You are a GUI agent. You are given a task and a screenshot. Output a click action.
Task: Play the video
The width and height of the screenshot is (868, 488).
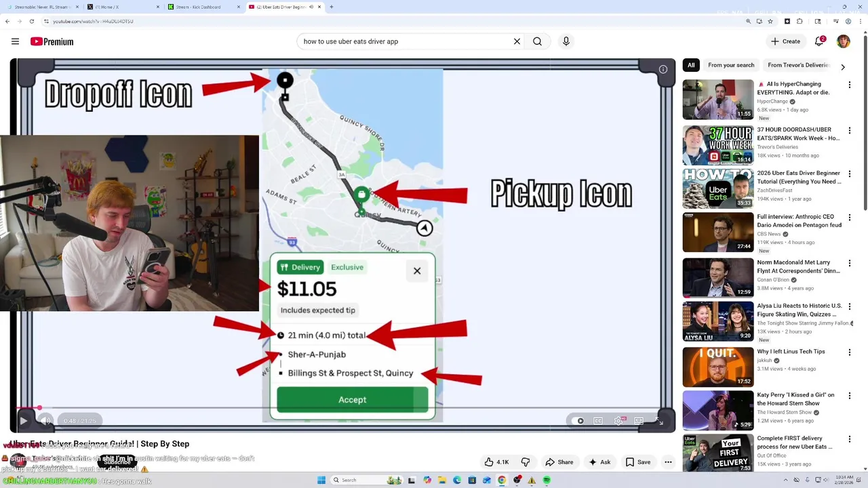(24, 421)
